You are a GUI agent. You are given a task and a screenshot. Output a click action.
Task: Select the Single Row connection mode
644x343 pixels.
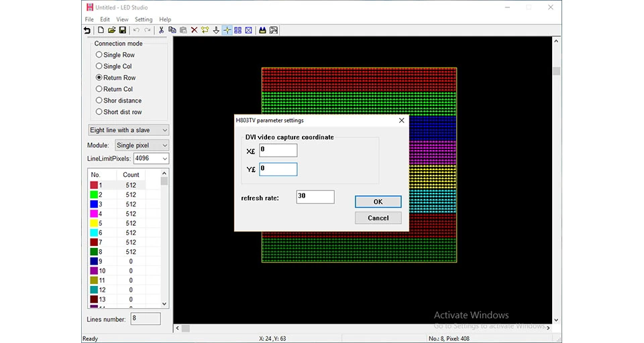(115, 54)
